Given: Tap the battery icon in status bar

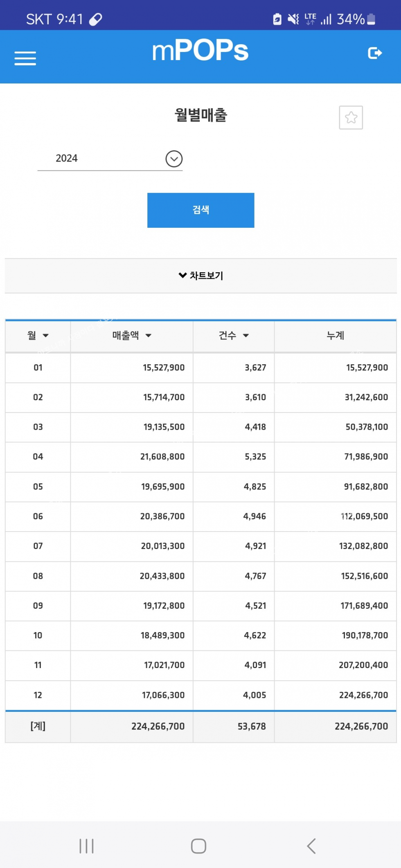Looking at the screenshot, I should pos(371,19).
